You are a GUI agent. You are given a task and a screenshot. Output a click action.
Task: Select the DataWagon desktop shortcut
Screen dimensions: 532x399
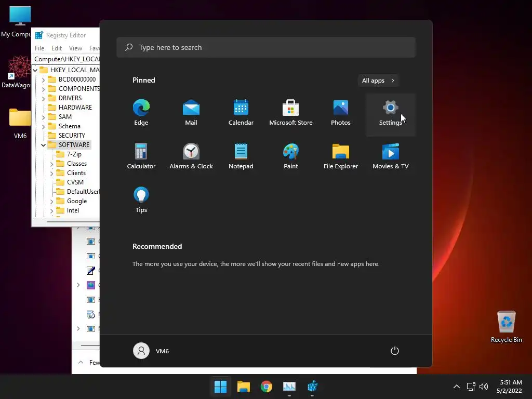17,72
